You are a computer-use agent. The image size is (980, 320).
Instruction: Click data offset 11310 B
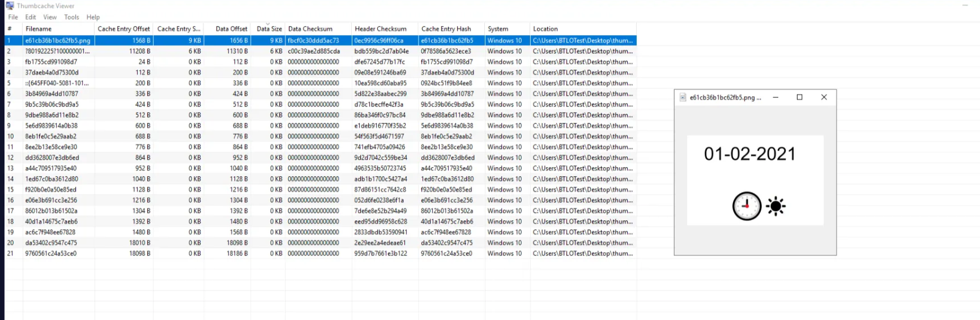[237, 51]
